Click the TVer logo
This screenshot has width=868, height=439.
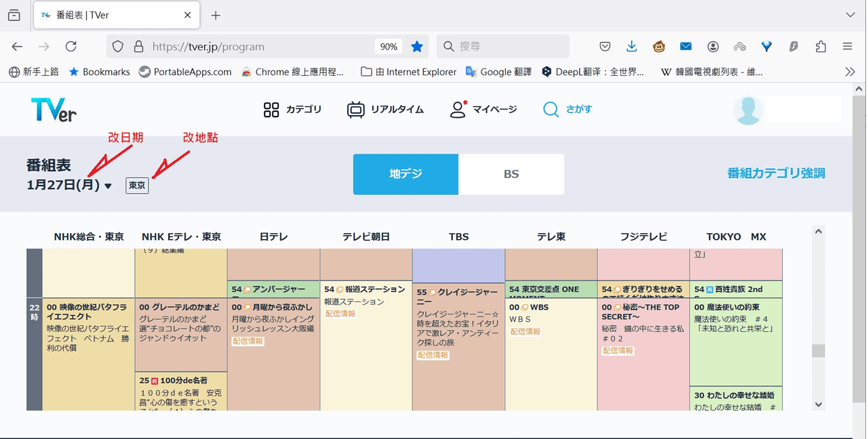(54, 110)
